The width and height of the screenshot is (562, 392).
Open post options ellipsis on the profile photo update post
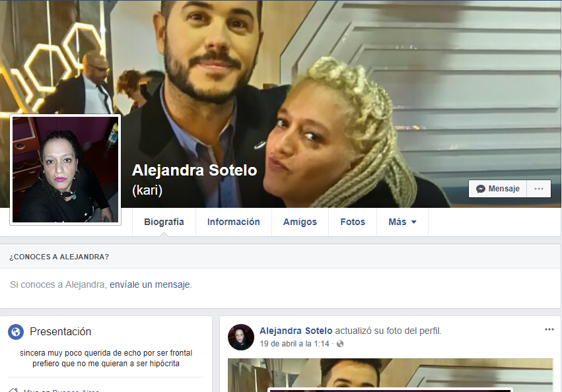click(549, 329)
